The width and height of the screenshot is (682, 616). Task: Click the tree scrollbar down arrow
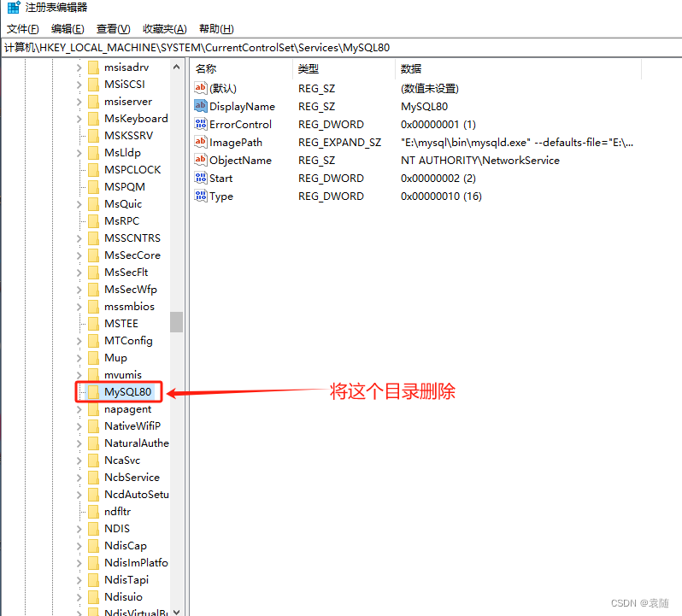[x=176, y=611]
